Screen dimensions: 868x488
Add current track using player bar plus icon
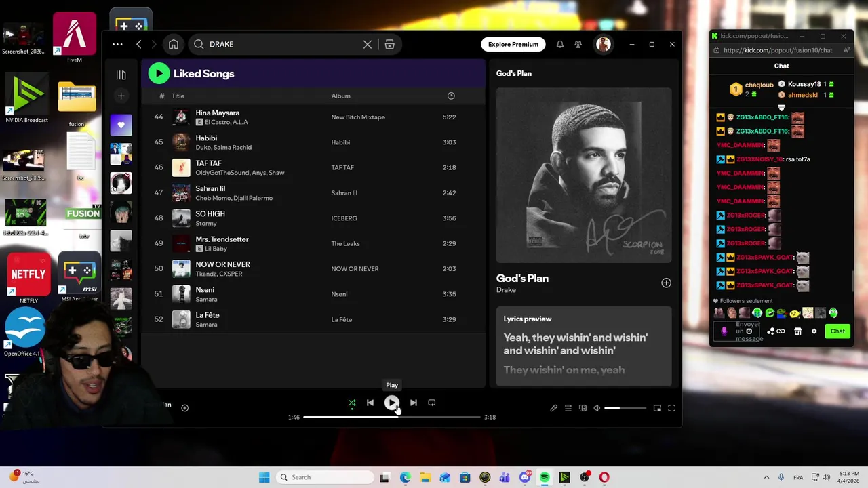184,408
